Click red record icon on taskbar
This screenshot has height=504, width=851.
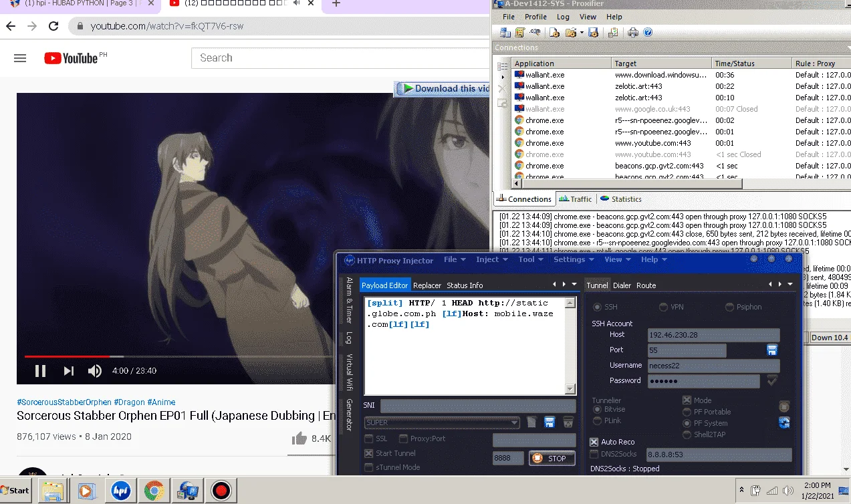coord(221,491)
